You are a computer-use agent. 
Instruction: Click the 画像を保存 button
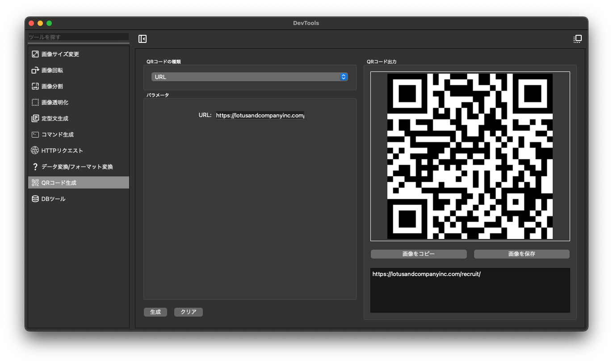click(x=521, y=254)
